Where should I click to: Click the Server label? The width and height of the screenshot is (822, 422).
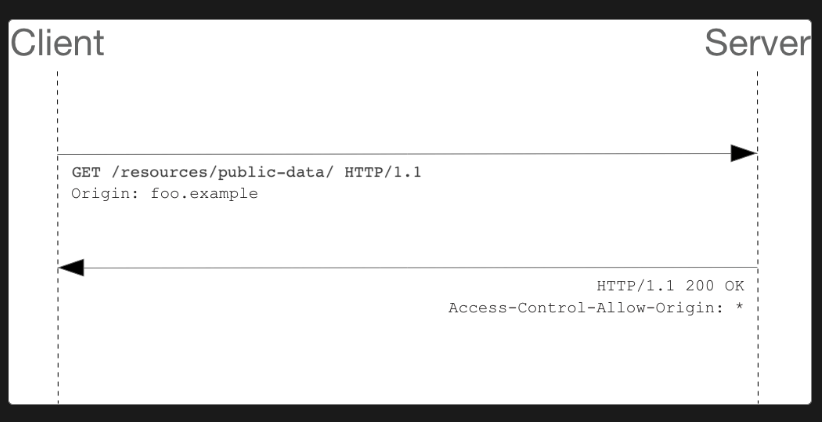tap(758, 43)
